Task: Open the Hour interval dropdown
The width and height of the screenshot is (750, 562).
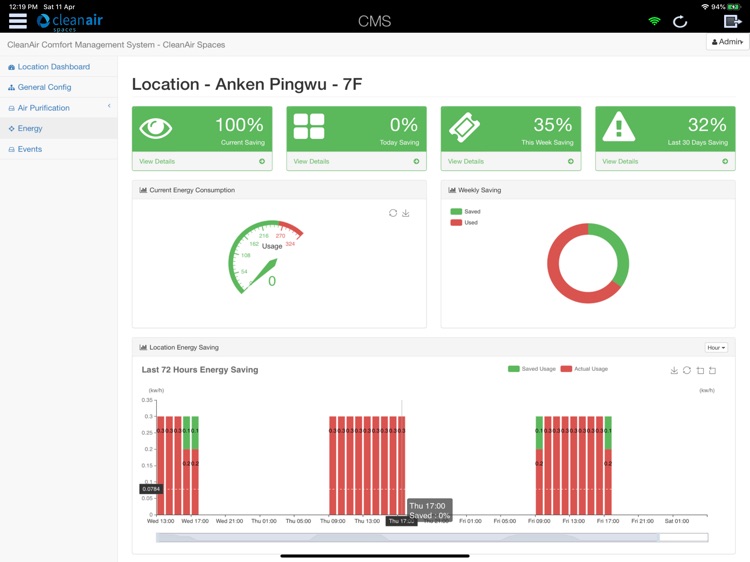Action: tap(716, 348)
